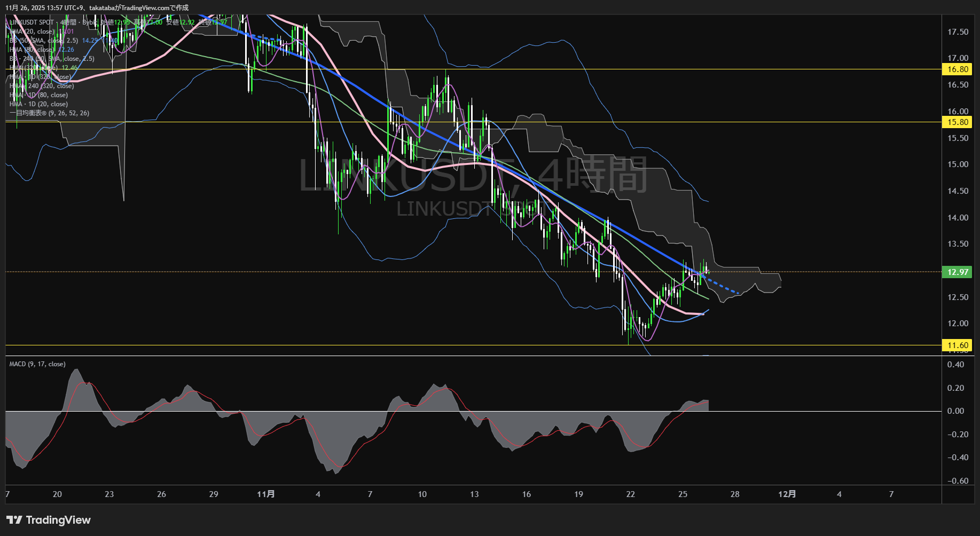Click the 0.00 level on the MACD scale

[955, 411]
